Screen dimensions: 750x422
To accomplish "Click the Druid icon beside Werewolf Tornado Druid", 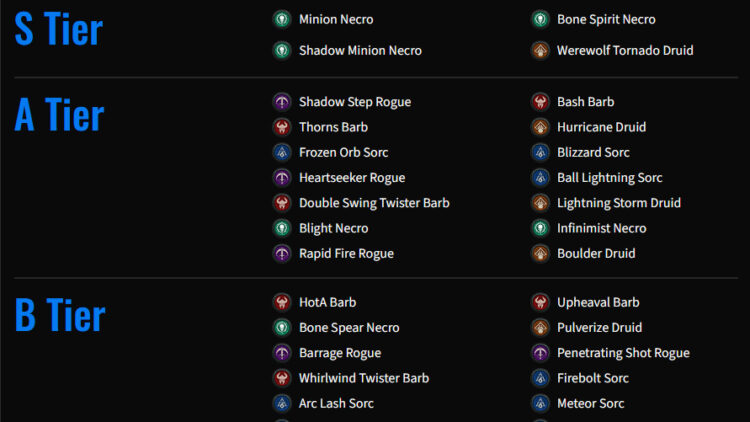I will coord(540,50).
